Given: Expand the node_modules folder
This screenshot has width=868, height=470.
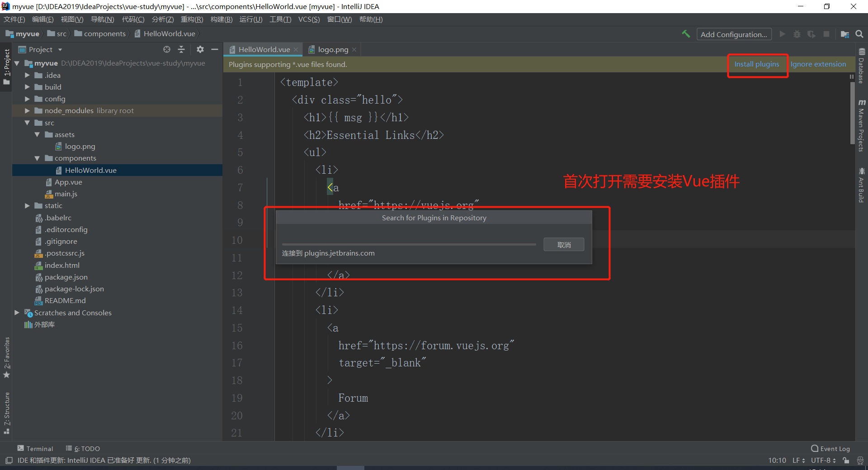Looking at the screenshot, I should (27, 111).
